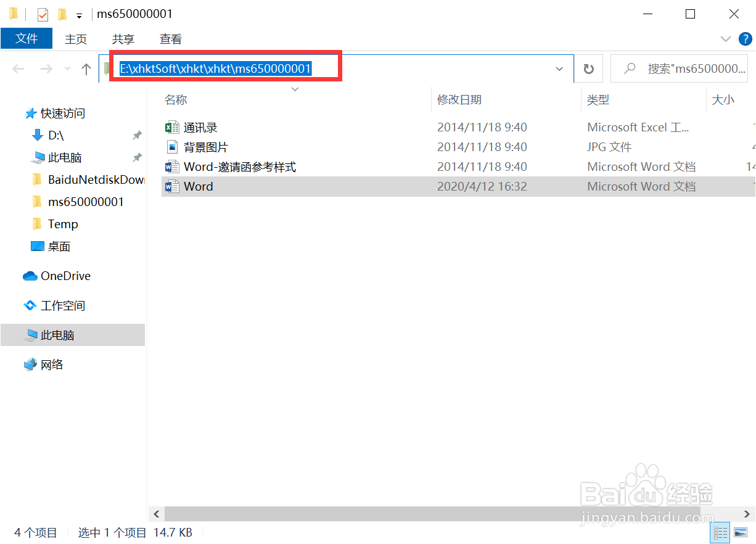Screen dimensions: 756x544
Task: Go back with the left arrow
Action: 18,69
